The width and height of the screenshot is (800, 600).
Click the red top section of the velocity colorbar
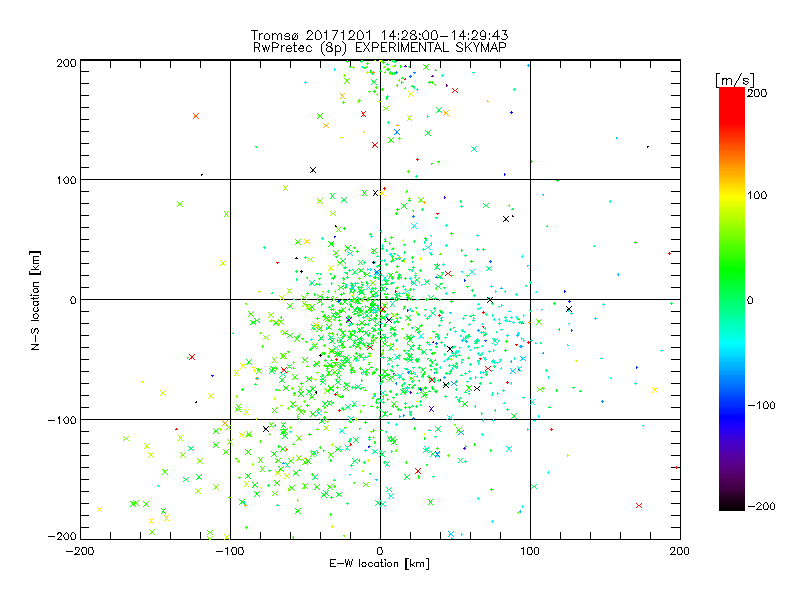click(732, 105)
